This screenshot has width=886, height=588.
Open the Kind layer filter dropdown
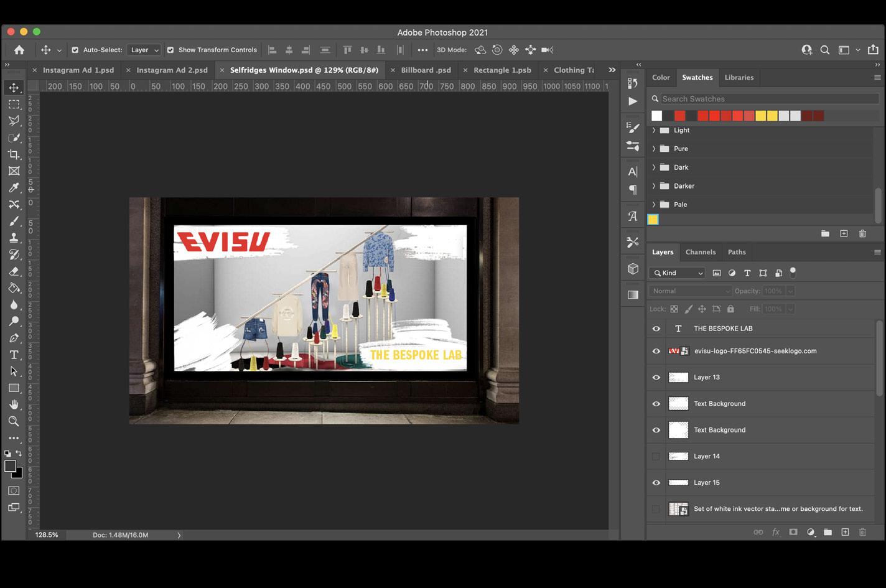coord(677,273)
